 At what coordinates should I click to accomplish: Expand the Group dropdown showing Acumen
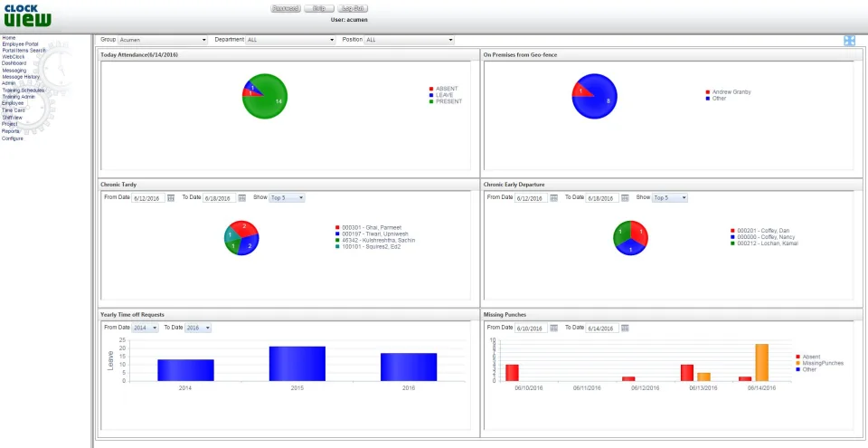coord(163,40)
